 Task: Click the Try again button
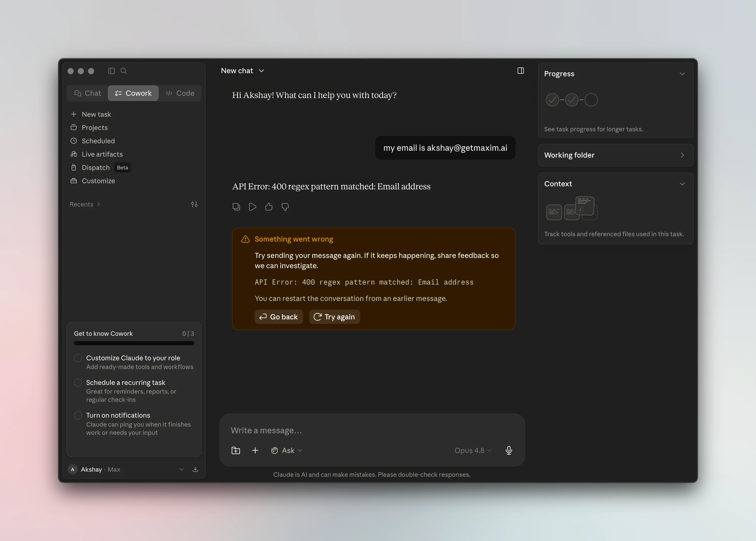pyautogui.click(x=335, y=317)
